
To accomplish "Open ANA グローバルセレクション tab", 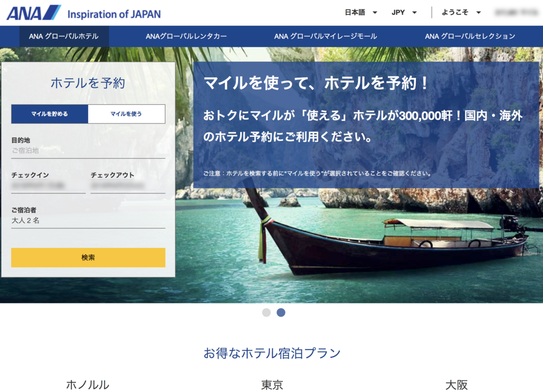I will click(470, 36).
